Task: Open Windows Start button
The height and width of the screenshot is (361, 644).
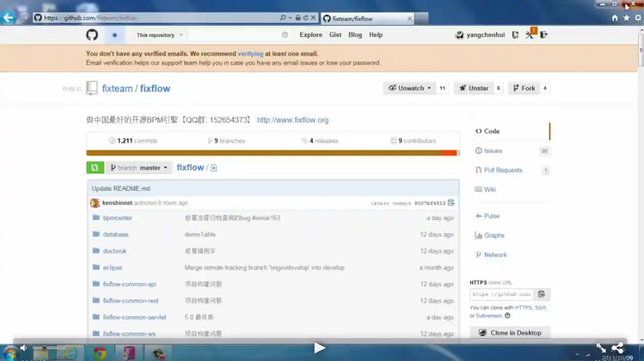Action: click(10, 353)
